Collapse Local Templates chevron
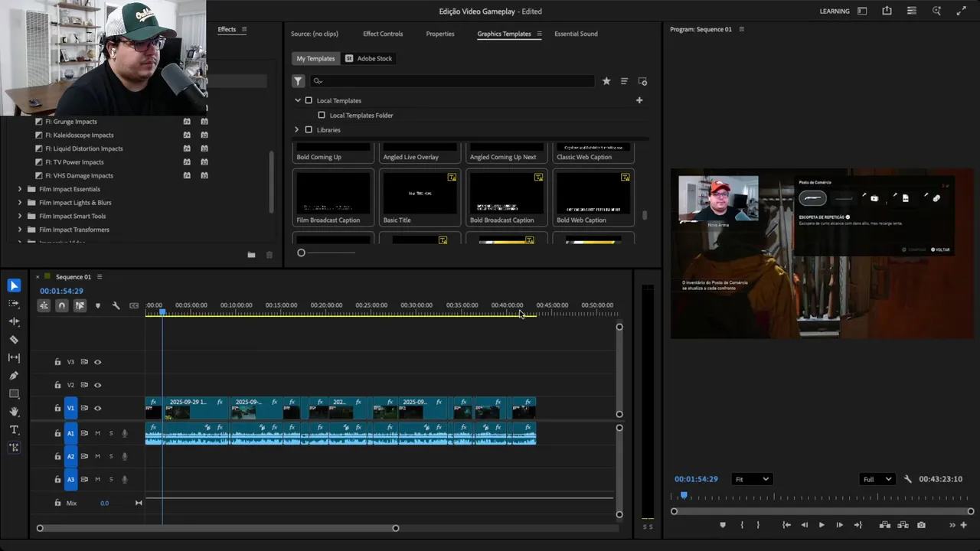Screen dimensions: 980x551 (298, 100)
